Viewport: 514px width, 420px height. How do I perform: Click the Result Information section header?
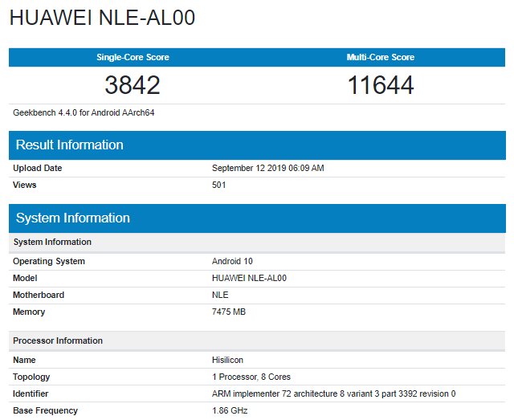pyautogui.click(x=70, y=145)
